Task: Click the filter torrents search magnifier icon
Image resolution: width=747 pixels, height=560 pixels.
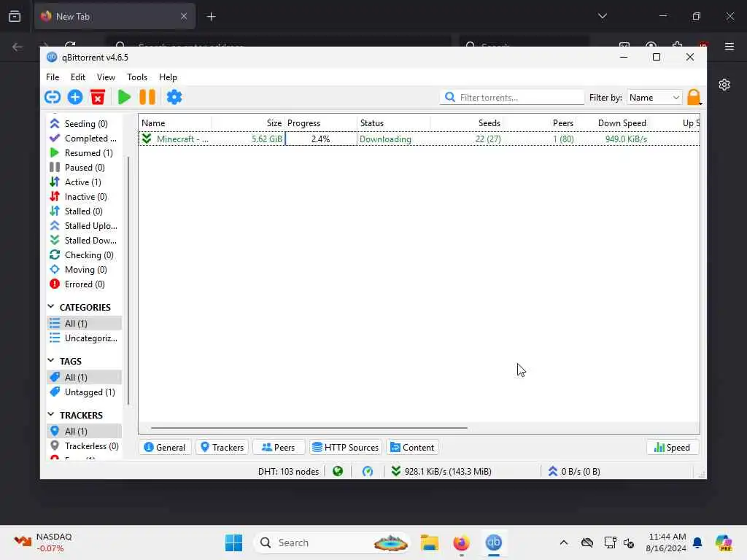Action: 449,97
